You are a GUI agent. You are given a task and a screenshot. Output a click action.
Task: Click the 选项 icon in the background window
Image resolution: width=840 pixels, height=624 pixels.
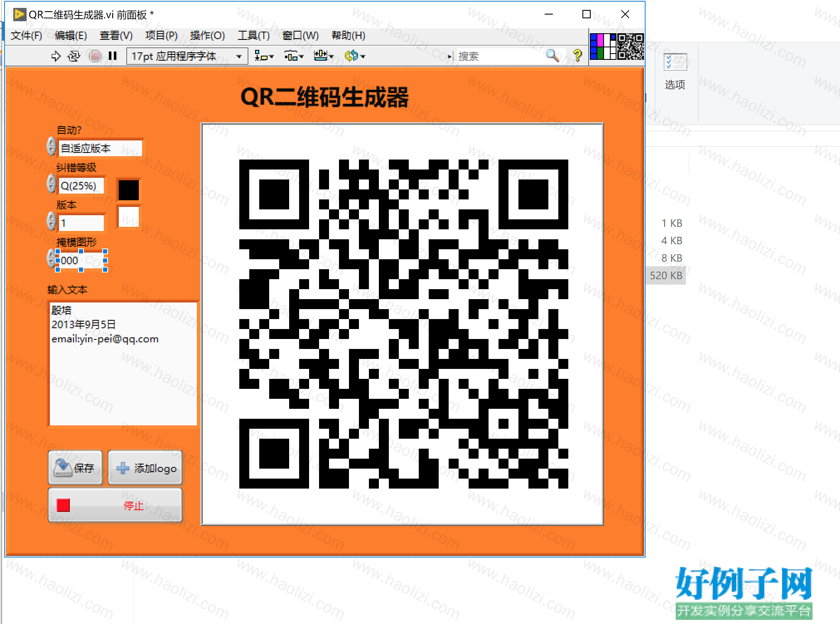pyautogui.click(x=675, y=71)
